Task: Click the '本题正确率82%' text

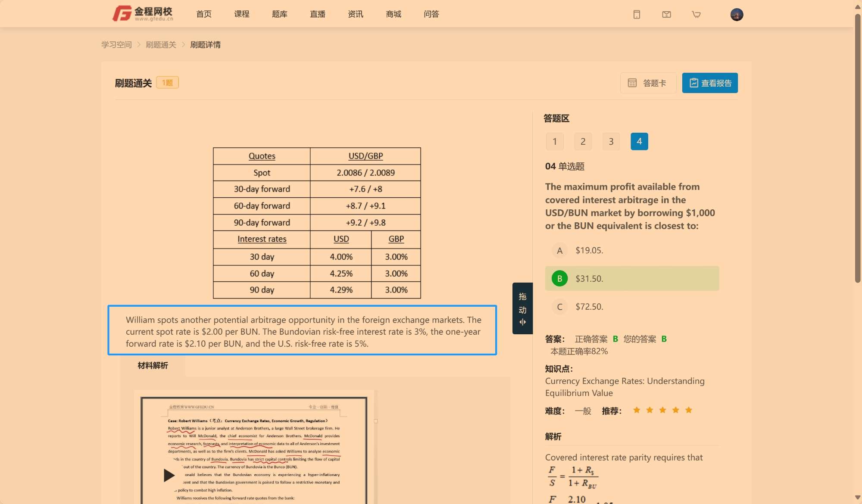Action: pos(579,352)
